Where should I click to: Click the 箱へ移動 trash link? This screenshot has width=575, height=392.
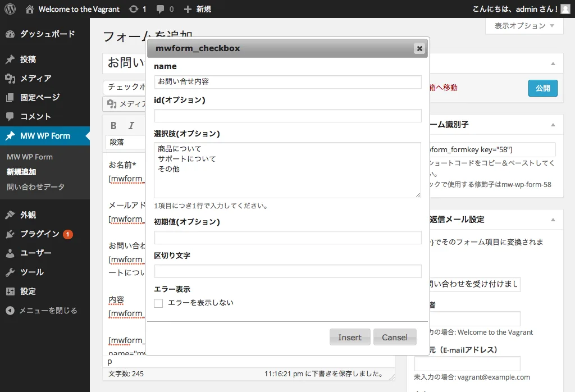click(x=444, y=88)
